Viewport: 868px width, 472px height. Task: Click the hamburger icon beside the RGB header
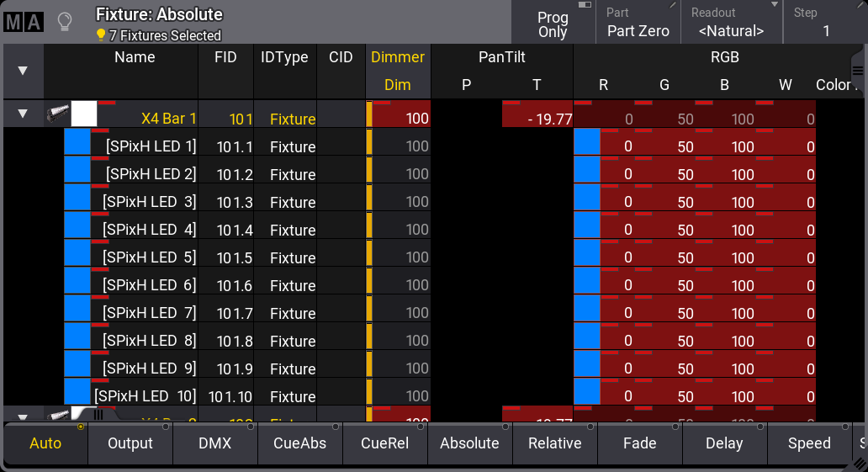point(858,71)
